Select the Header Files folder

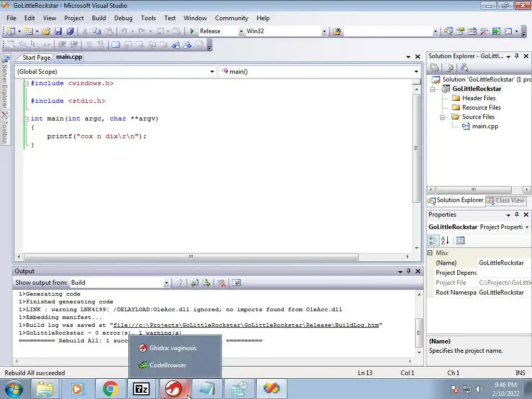click(478, 98)
